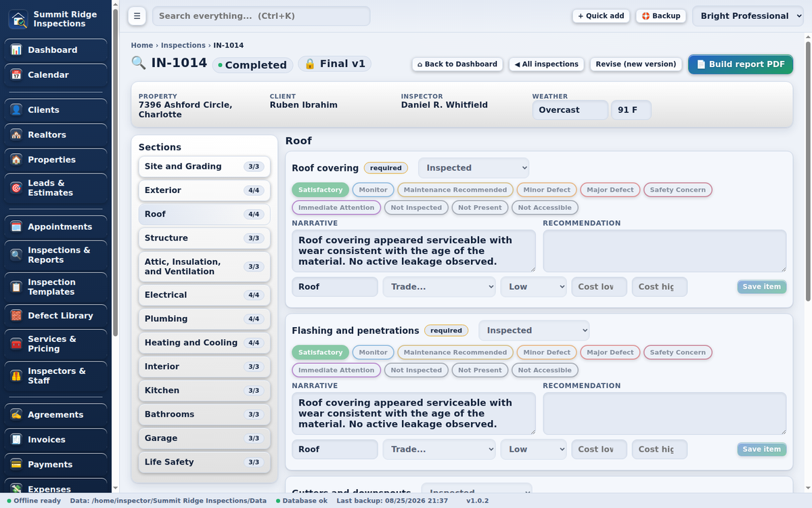Select the Life Safety section
The width and height of the screenshot is (812, 508).
(x=204, y=462)
